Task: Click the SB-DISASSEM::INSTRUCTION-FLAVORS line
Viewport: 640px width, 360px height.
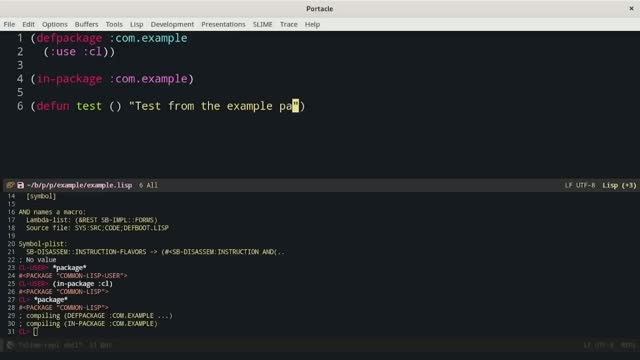Action: (x=156, y=252)
